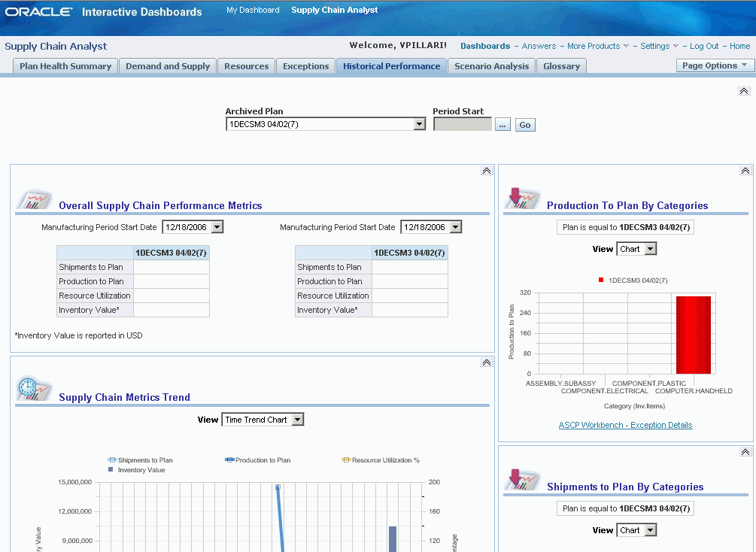756x552 pixels.
Task: Open the Page Options menu
Action: coord(715,65)
